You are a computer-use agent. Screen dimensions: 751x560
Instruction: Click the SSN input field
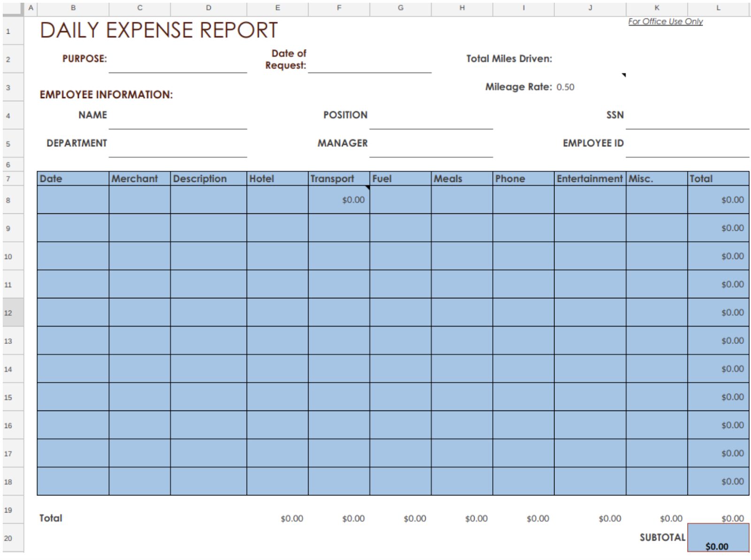[687, 115]
